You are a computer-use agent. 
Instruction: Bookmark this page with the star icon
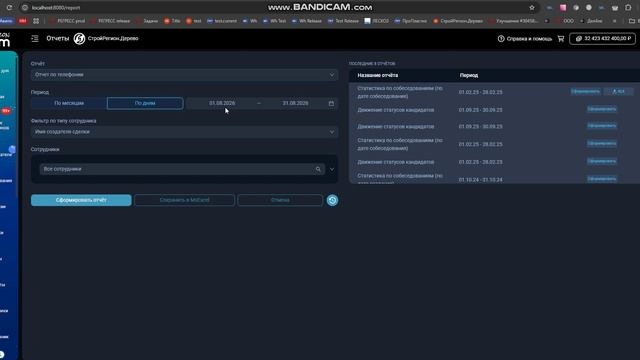click(x=532, y=7)
